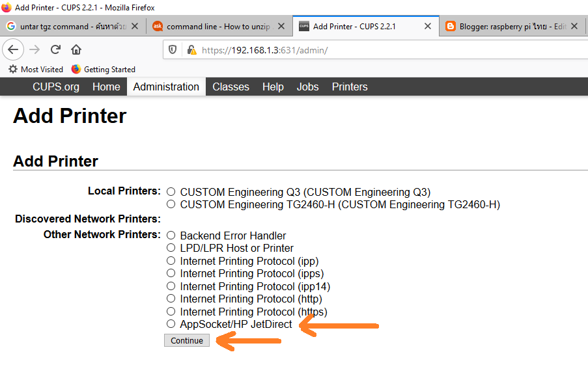Click the Continue button

tap(186, 340)
